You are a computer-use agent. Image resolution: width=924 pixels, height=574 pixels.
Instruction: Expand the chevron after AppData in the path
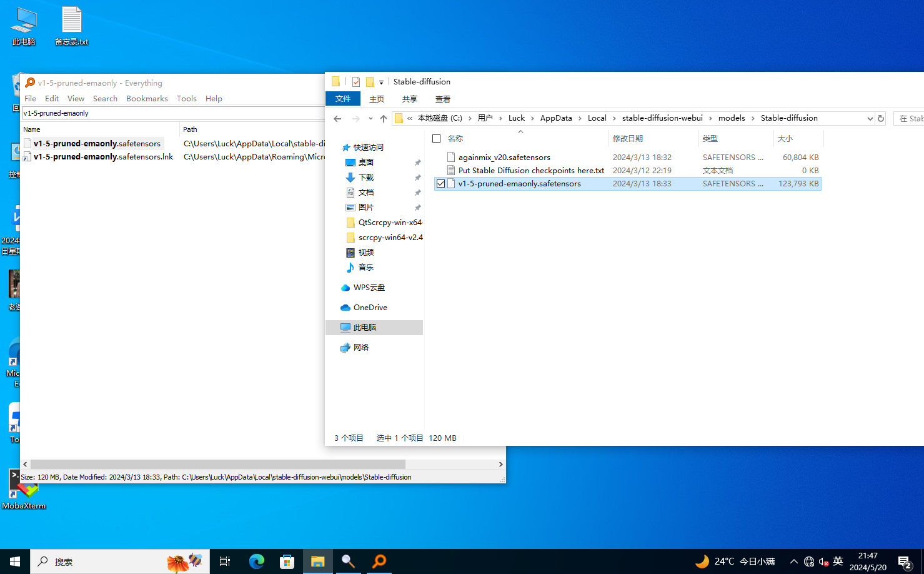click(x=580, y=118)
